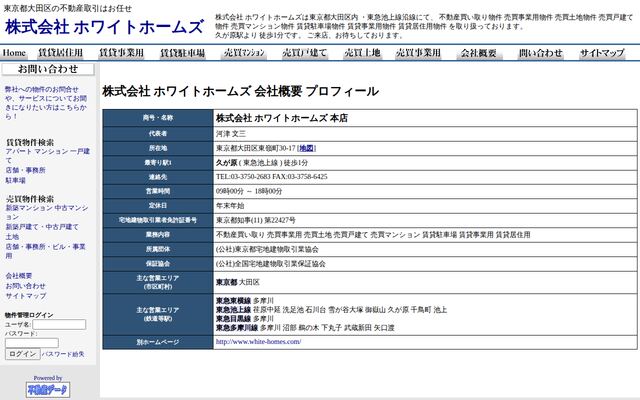Click the ログイン button

[x=22, y=354]
